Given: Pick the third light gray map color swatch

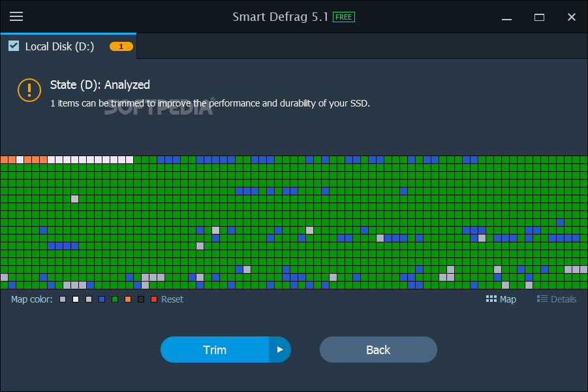Looking at the screenshot, I should [89, 299].
